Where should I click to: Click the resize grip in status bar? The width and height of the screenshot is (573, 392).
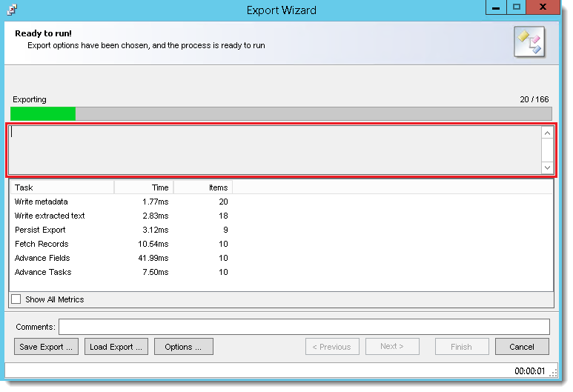[554, 372]
